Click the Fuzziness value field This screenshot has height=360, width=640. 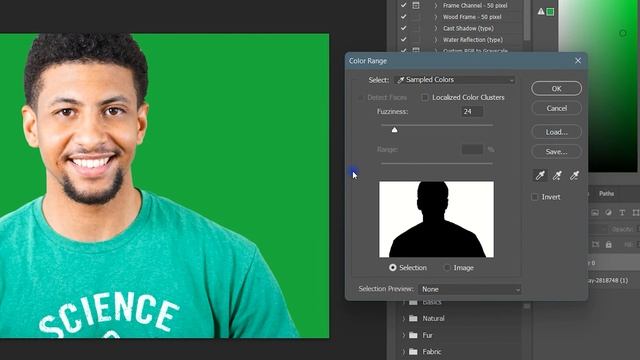click(472, 111)
